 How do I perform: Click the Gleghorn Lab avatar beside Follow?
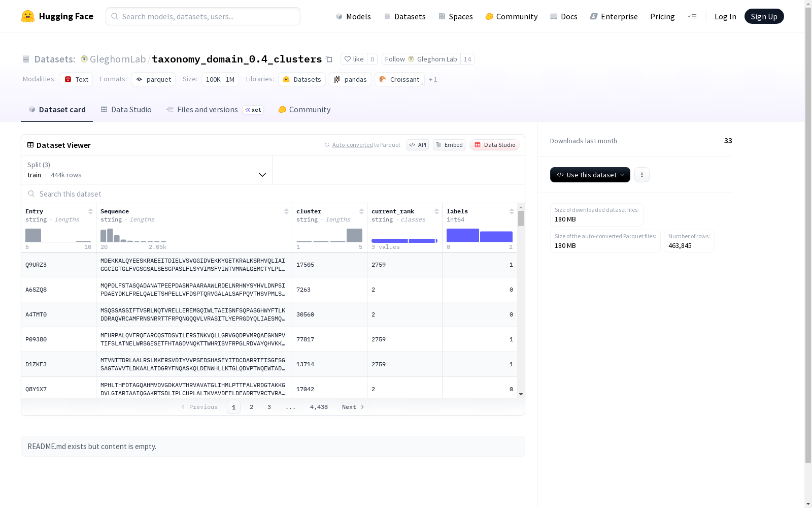[411, 59]
